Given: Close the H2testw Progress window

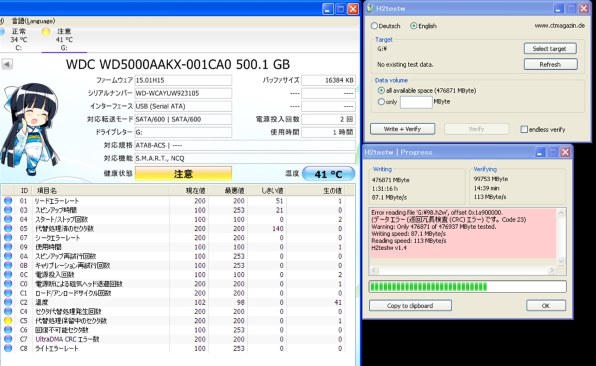Looking at the screenshot, I should 565,152.
